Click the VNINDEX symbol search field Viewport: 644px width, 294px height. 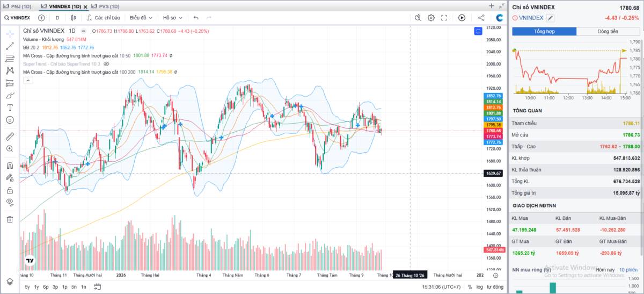[17, 18]
